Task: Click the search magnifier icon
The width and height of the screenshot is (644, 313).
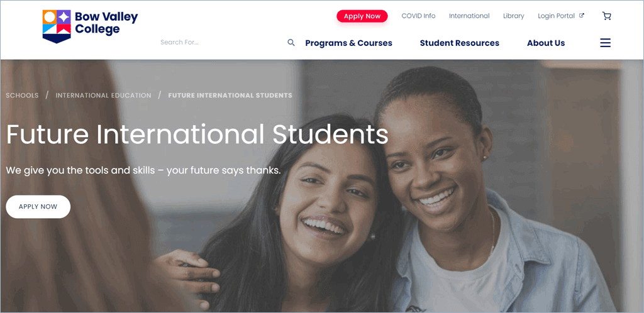Action: (x=291, y=43)
